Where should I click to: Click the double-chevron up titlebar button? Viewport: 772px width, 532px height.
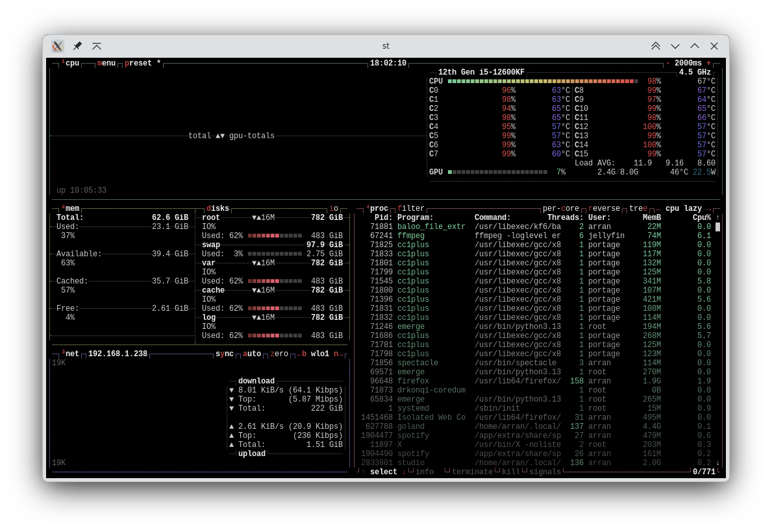click(x=655, y=46)
